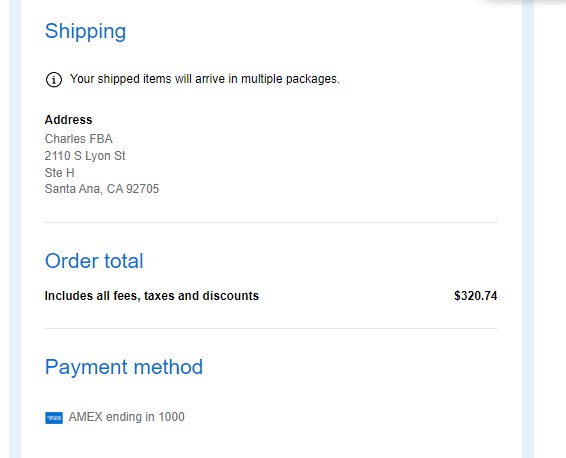Click the AMEX card icon
The image size is (566, 458).
click(x=54, y=418)
